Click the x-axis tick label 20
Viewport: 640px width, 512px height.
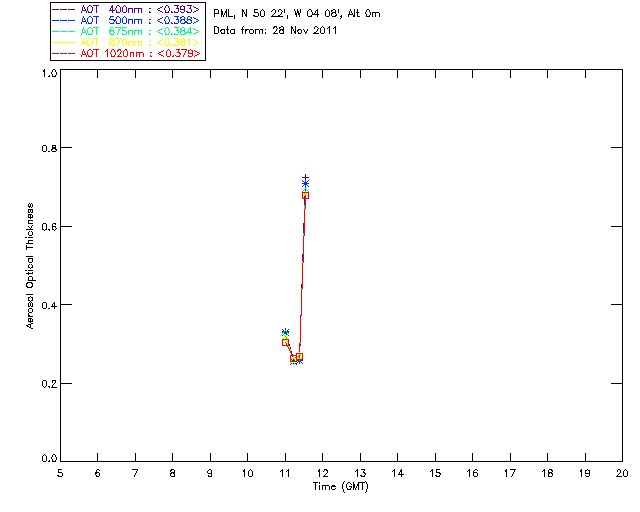[x=622, y=473]
